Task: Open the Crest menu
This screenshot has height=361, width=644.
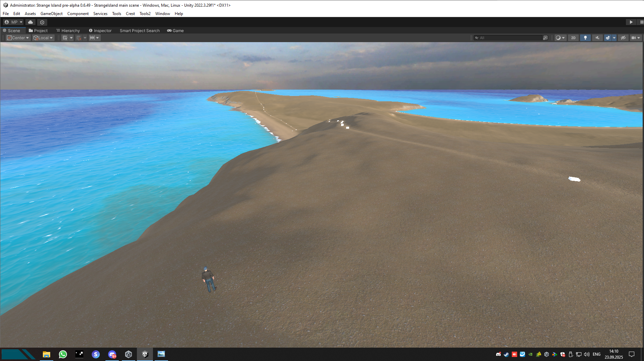Action: (130, 14)
